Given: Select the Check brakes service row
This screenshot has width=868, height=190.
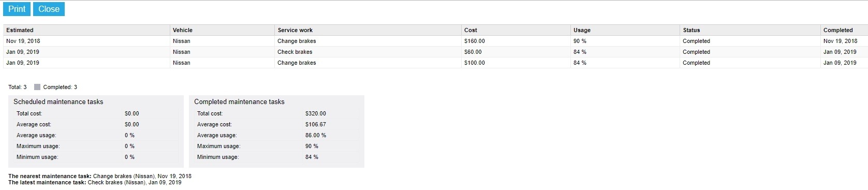Looking at the screenshot, I should tap(435, 52).
